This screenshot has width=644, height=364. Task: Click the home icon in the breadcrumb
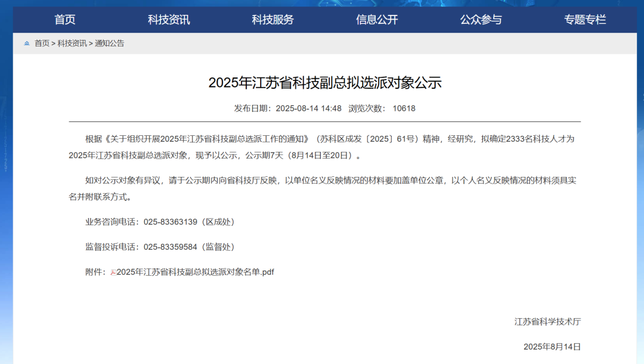27,43
